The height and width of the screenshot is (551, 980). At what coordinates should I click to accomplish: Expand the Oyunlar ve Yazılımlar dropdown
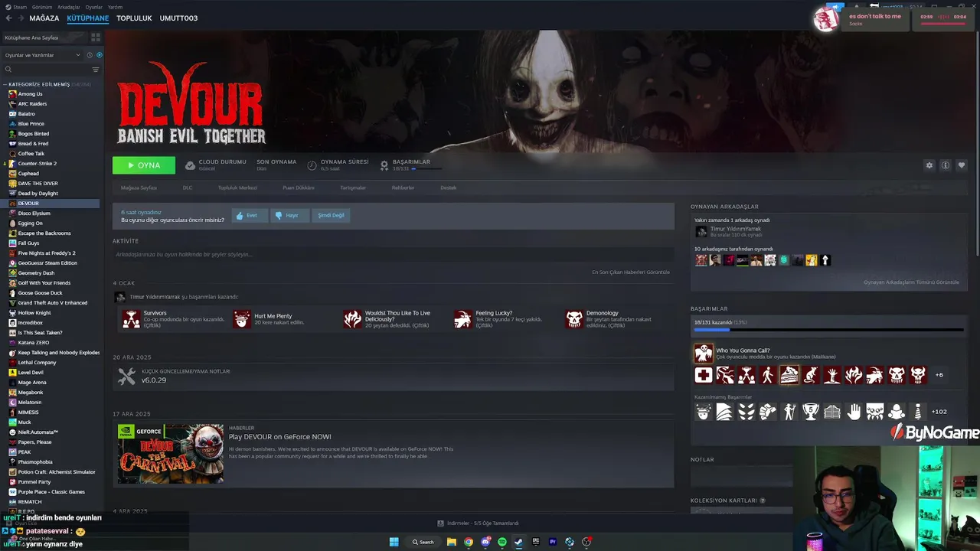tap(42, 55)
